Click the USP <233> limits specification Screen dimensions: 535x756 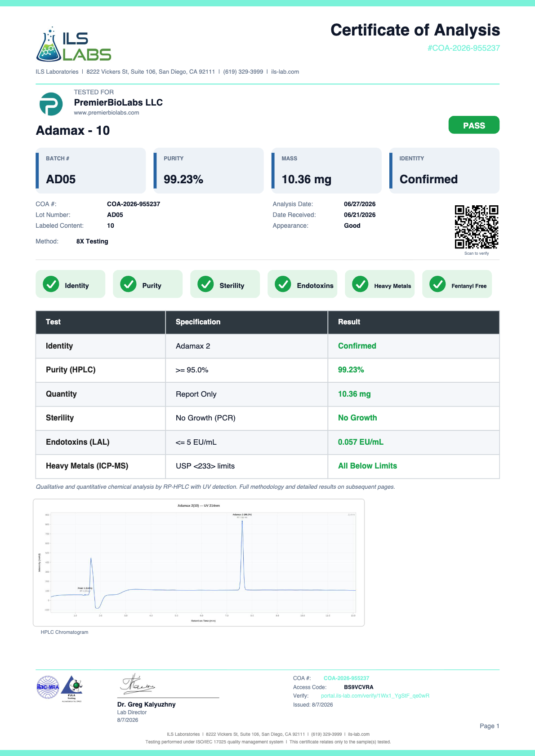(x=205, y=466)
